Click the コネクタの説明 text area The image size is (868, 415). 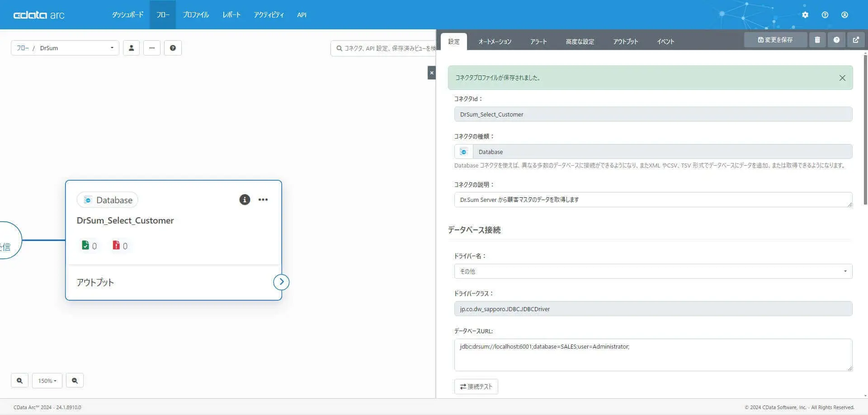pos(653,200)
